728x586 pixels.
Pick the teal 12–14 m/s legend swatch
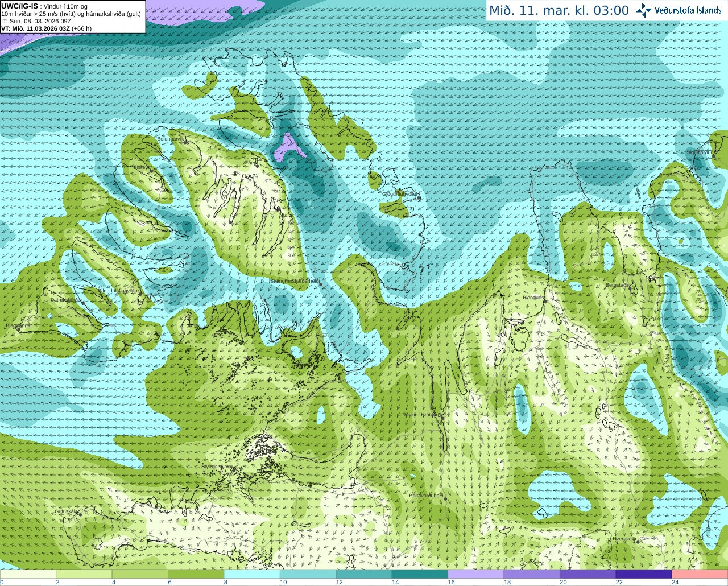(x=364, y=574)
